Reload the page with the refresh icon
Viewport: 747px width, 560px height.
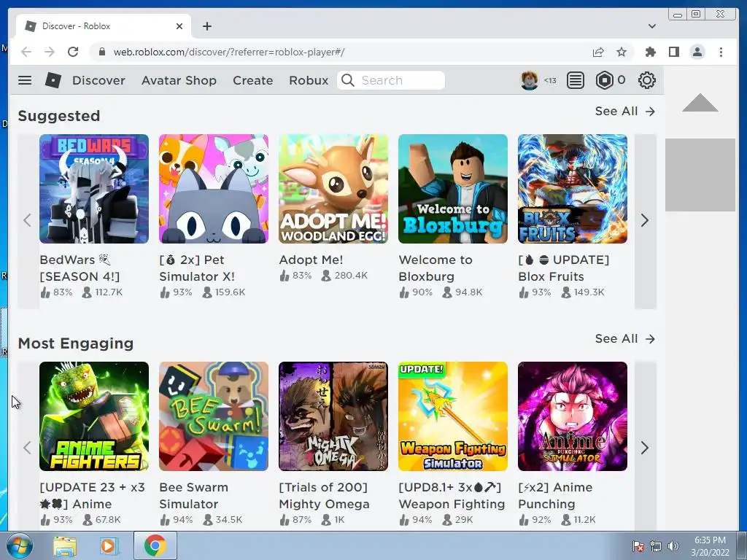coord(73,52)
